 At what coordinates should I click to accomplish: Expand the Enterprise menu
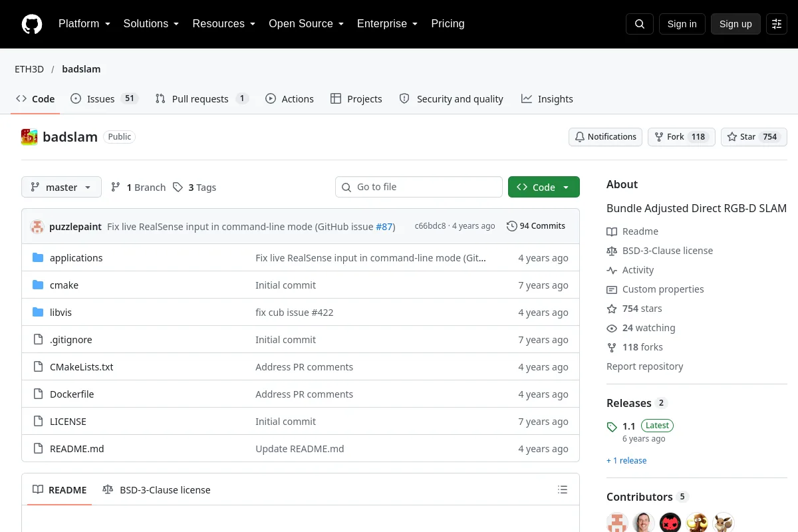[x=387, y=24]
